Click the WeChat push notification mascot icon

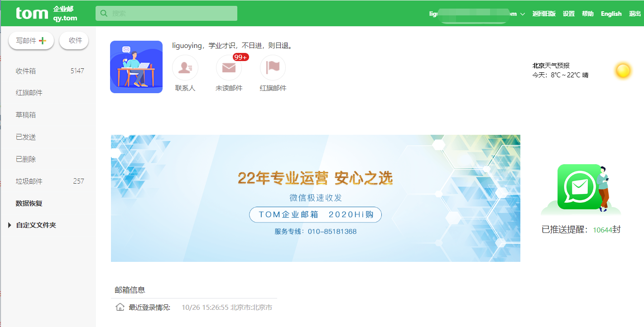581,187
